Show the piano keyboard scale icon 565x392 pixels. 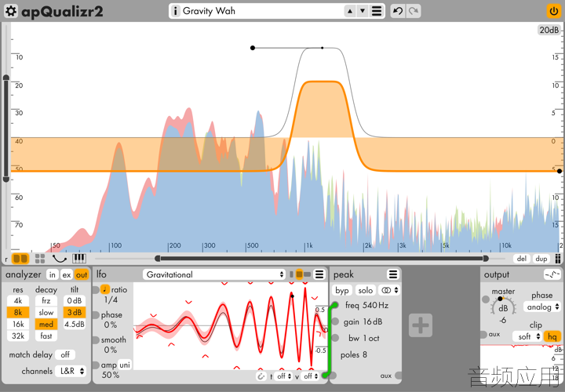[79, 259]
